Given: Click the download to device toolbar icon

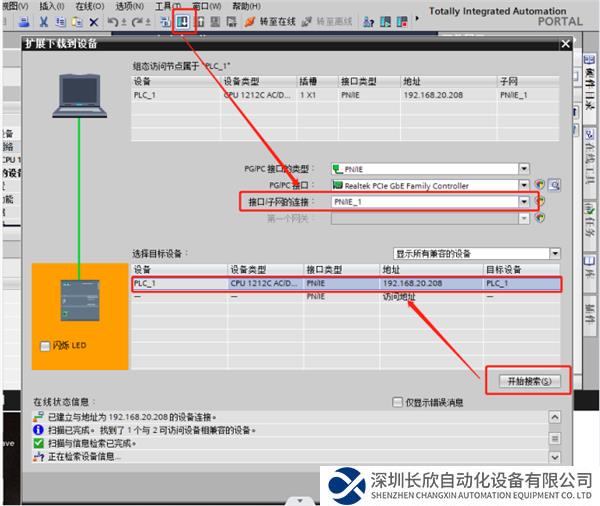Looking at the screenshot, I should [183, 21].
